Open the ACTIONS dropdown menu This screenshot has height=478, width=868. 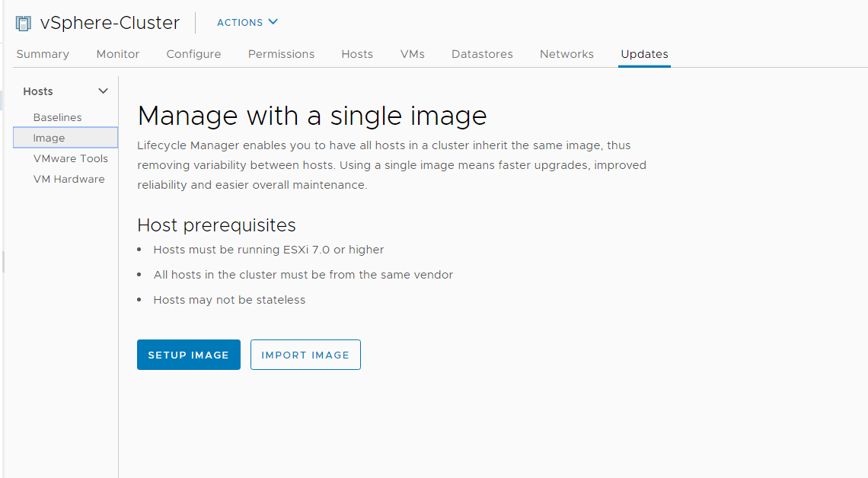click(x=247, y=23)
